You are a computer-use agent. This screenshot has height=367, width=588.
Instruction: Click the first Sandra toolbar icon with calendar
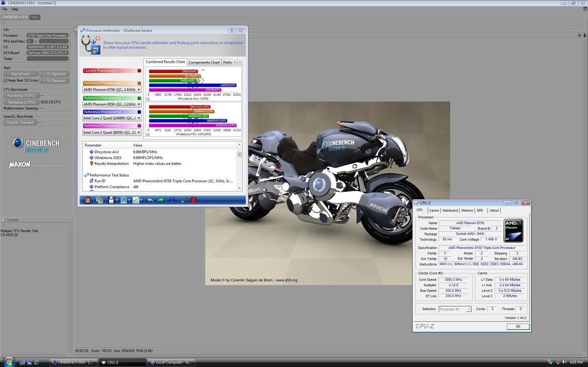(87, 200)
